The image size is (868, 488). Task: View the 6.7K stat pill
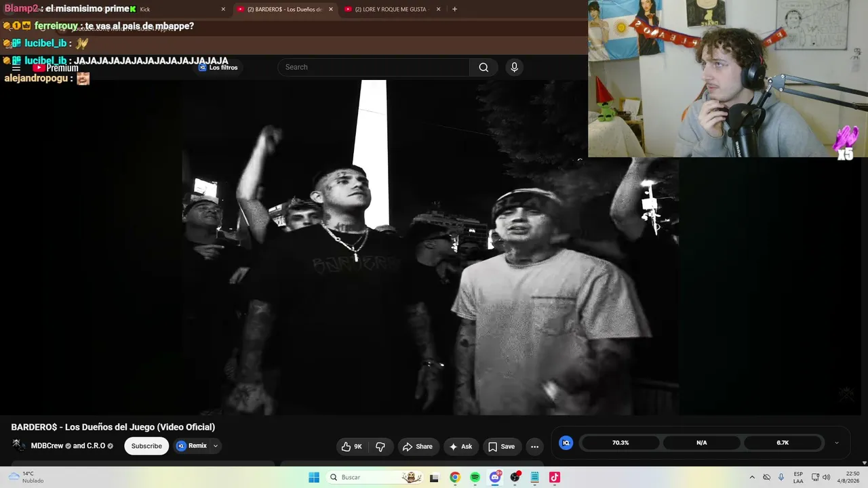783,443
